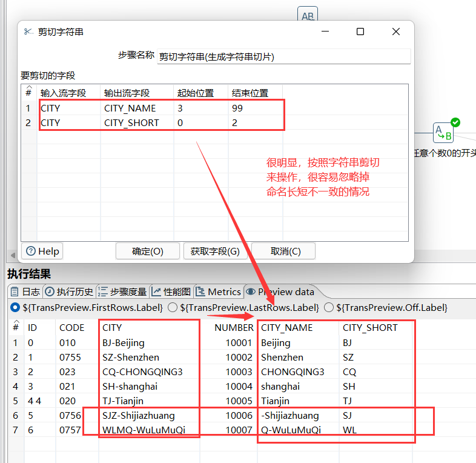This screenshot has width=476, height=463.
Task: Click the 起始位置 column header
Action: [x=201, y=93]
